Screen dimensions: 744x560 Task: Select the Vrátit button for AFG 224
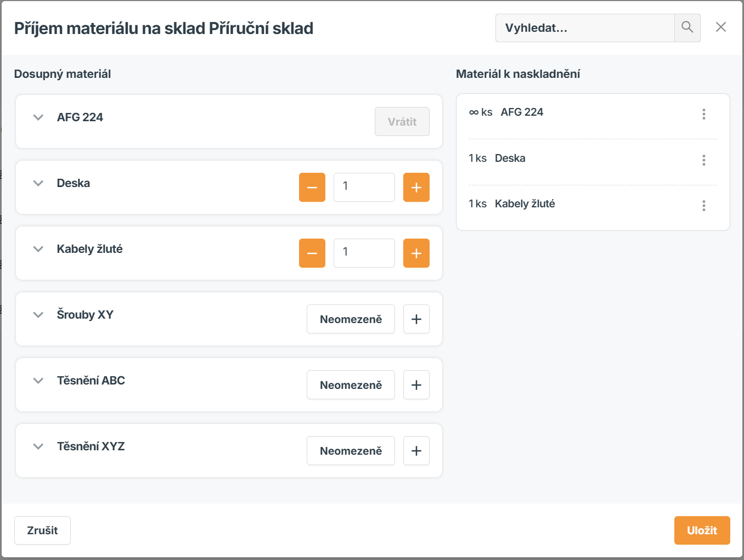point(402,121)
